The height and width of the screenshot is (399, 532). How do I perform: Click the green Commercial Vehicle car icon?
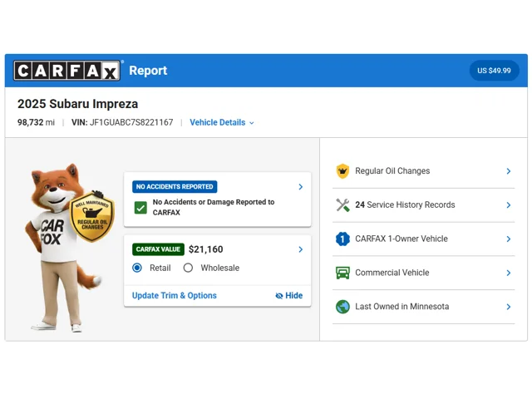click(342, 273)
